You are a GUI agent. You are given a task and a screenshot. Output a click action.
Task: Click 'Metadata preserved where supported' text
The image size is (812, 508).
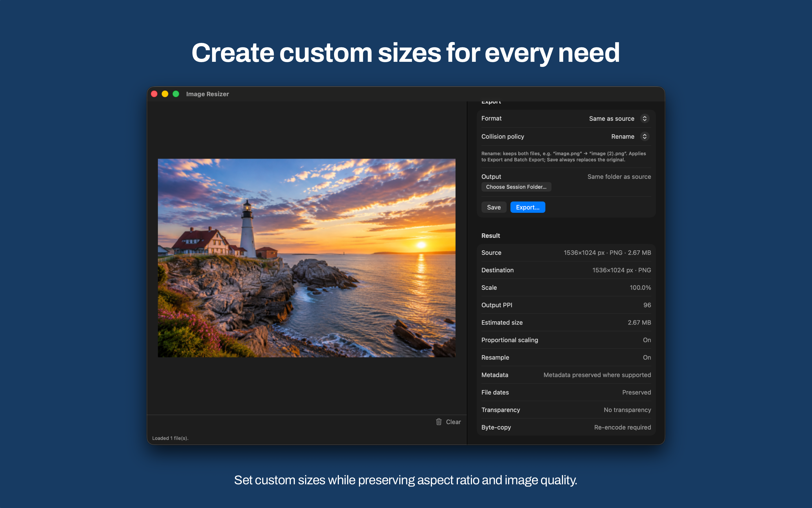click(x=597, y=375)
